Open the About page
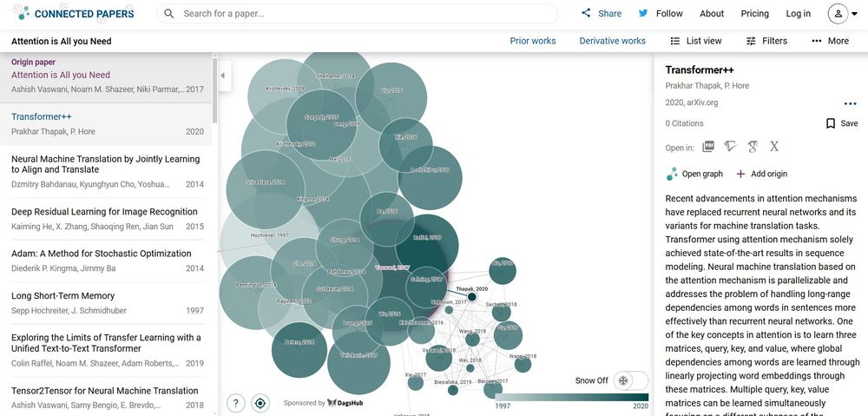Viewport: 868px width, 416px height. 712,13
